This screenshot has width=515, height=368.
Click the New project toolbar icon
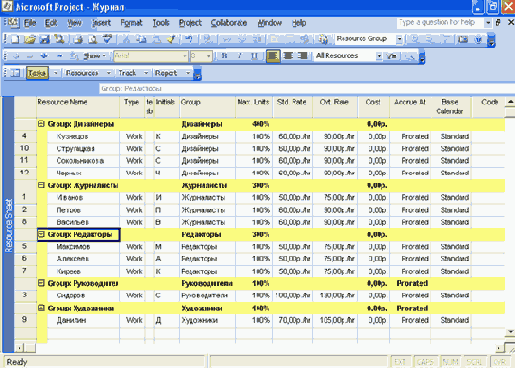(15, 39)
